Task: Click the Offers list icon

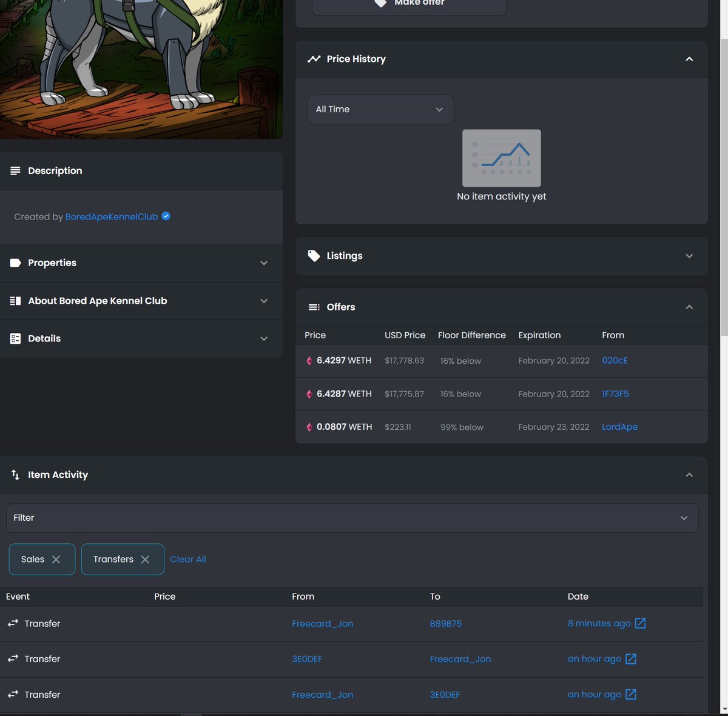Action: point(314,307)
